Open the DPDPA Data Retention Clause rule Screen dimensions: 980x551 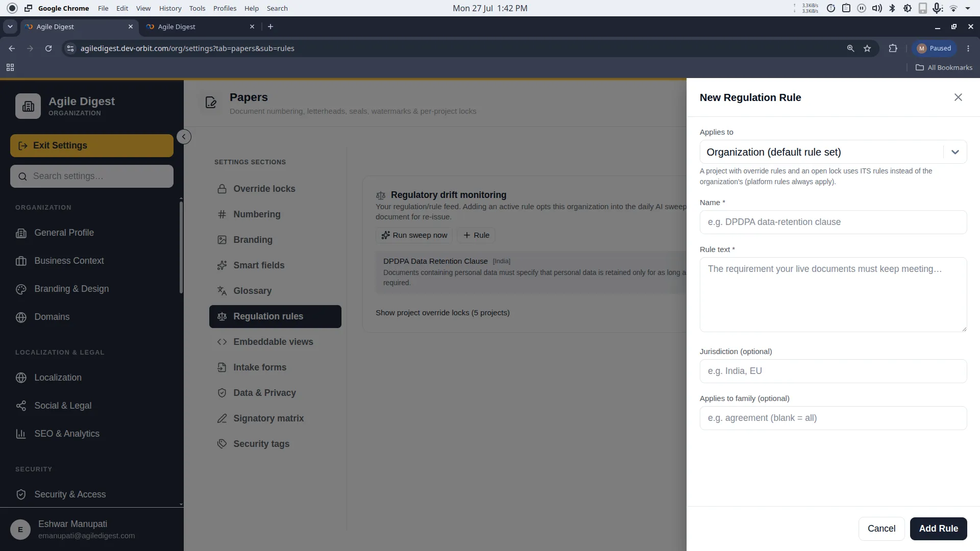[x=531, y=272]
